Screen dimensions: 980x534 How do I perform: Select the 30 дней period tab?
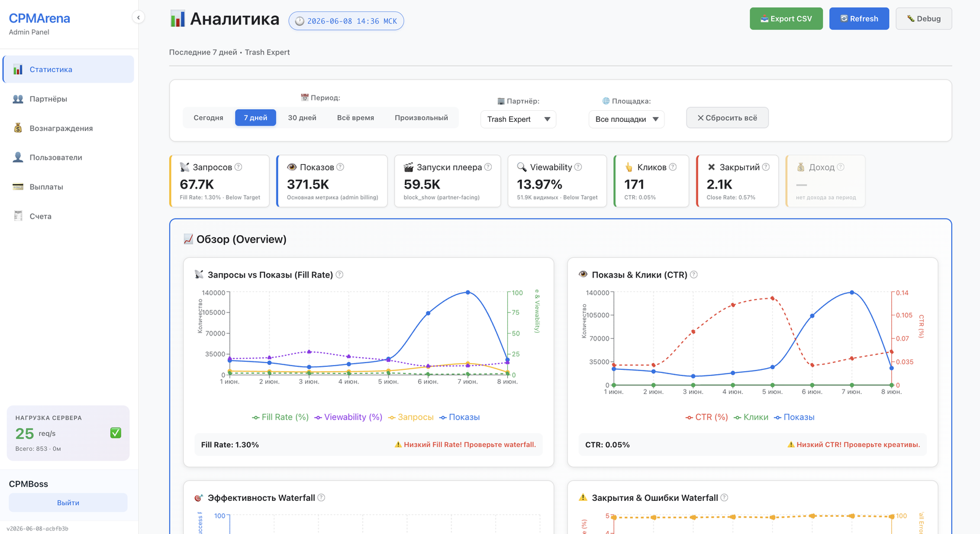pyautogui.click(x=302, y=118)
